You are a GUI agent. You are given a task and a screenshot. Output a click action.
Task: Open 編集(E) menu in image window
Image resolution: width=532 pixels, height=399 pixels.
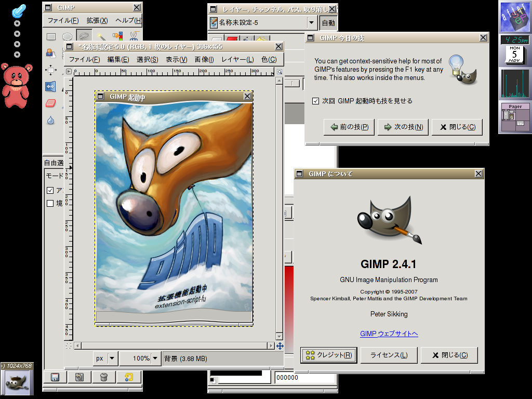(118, 60)
